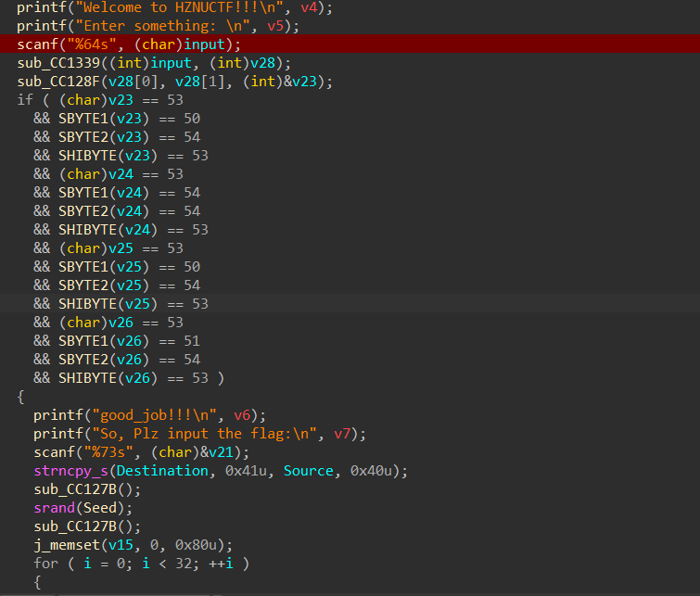
Task: Select the Source variable in strncpy_s
Action: pyautogui.click(x=309, y=471)
